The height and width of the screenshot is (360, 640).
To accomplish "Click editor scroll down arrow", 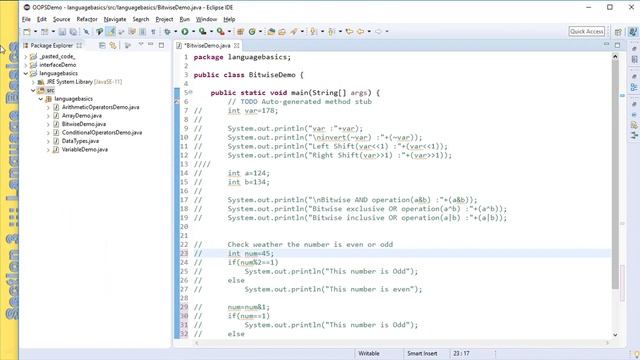I will (x=615, y=335).
